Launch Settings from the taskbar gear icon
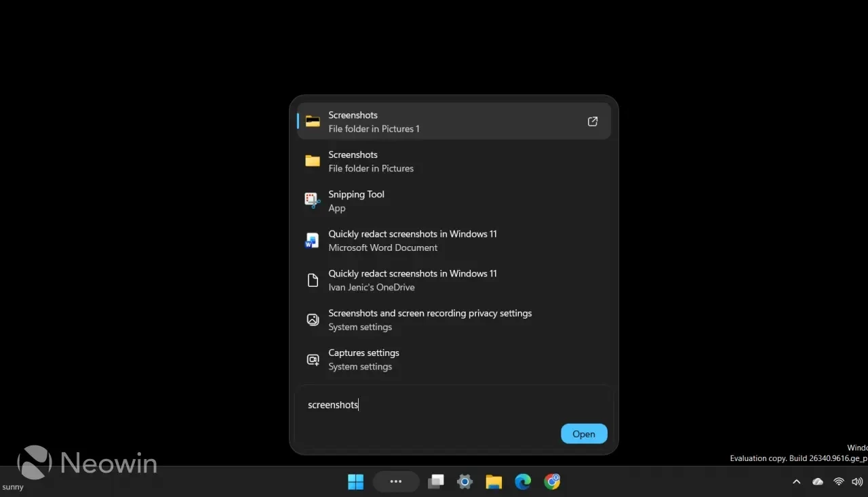Viewport: 868px width, 497px height. [465, 482]
